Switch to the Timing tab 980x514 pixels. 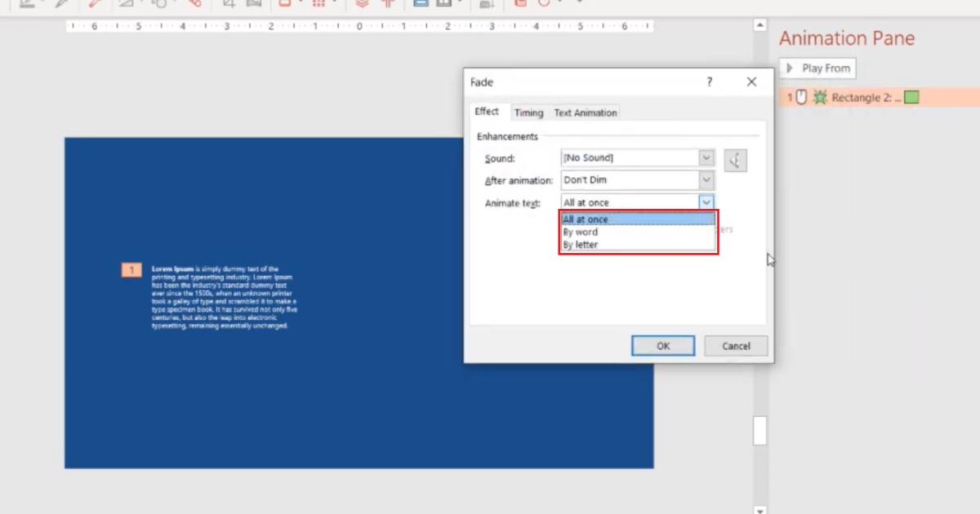pyautogui.click(x=529, y=113)
